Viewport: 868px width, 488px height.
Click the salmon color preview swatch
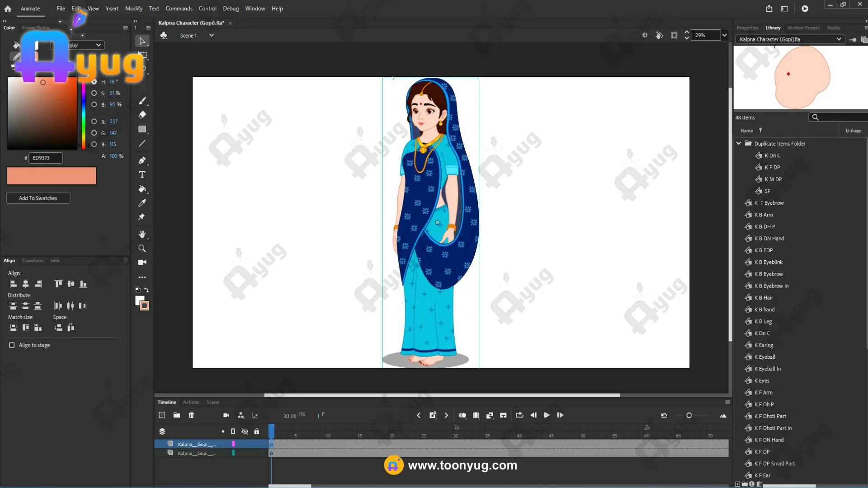tap(52, 176)
